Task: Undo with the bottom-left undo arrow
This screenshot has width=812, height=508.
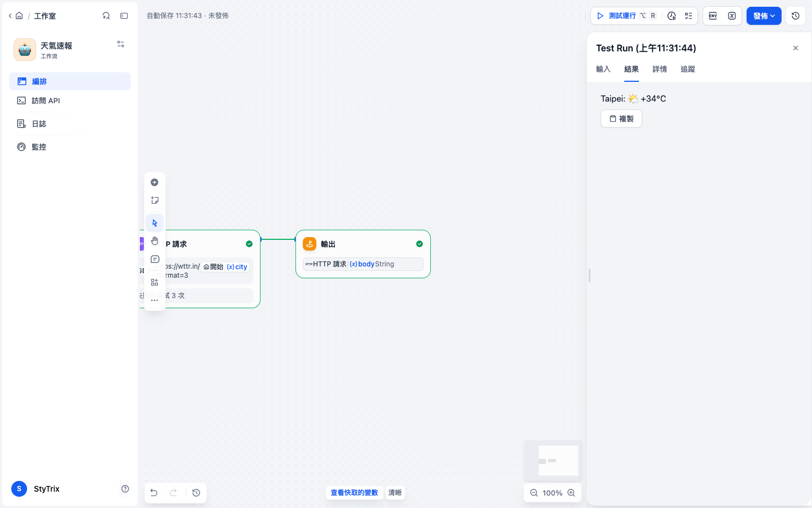Action: click(x=154, y=493)
